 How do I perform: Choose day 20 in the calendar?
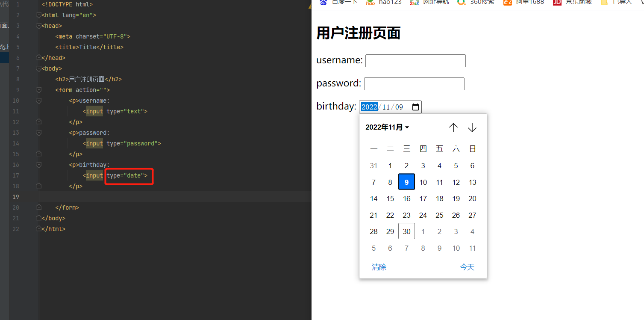point(472,199)
